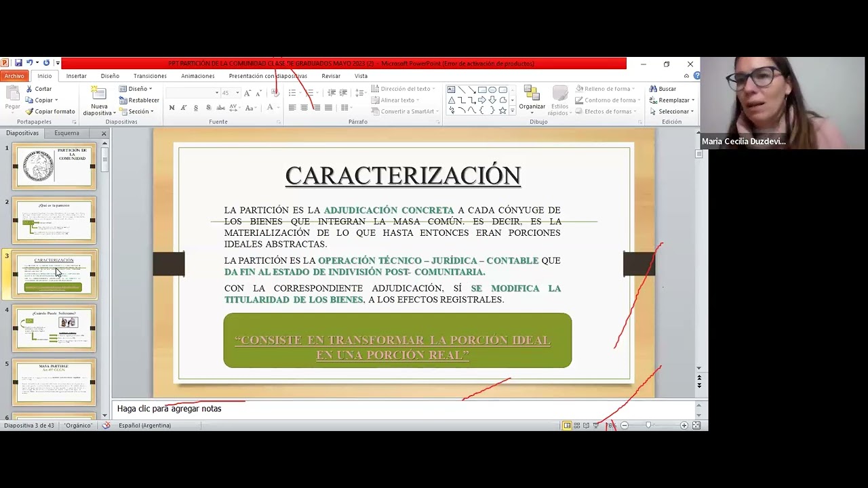Toggle italic K formatting
This screenshot has height=488, width=868.
(184, 108)
